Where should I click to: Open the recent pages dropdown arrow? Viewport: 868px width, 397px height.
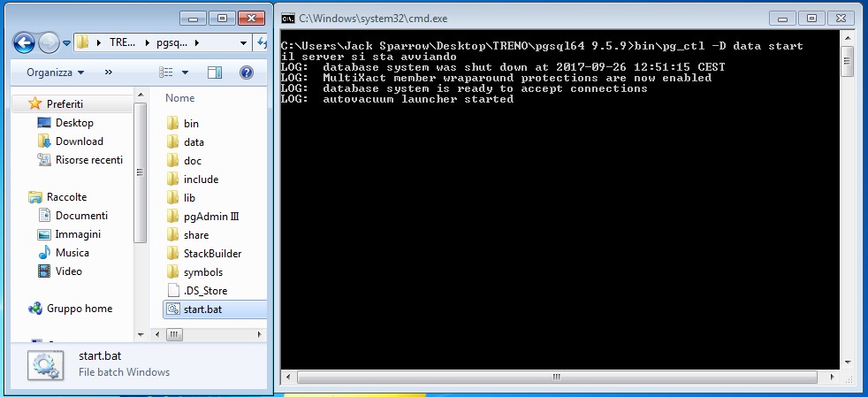click(66, 42)
